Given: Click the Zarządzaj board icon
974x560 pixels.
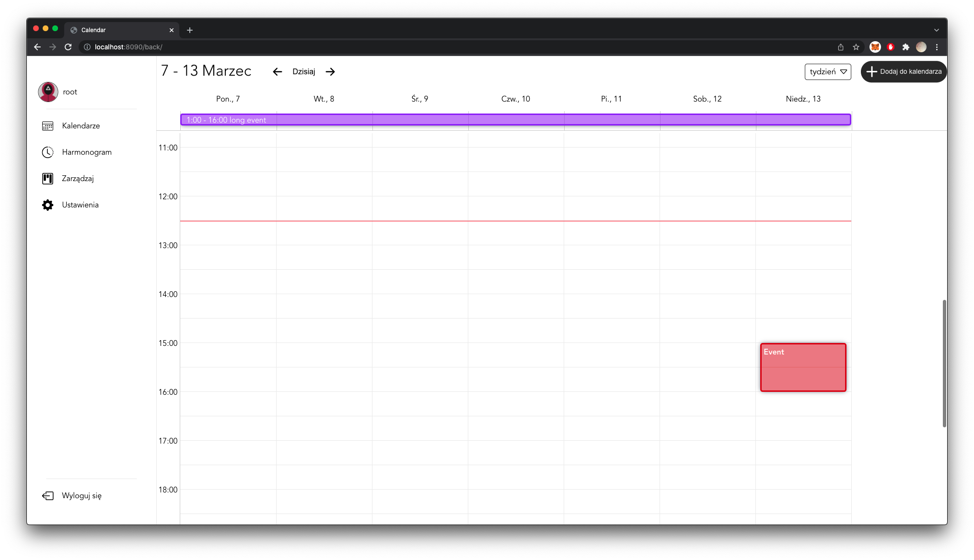Looking at the screenshot, I should [47, 179].
